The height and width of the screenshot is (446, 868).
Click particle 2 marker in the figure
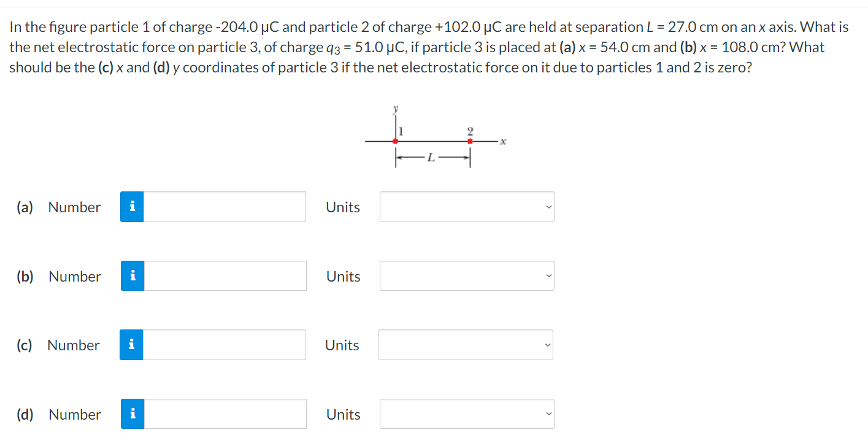(470, 142)
